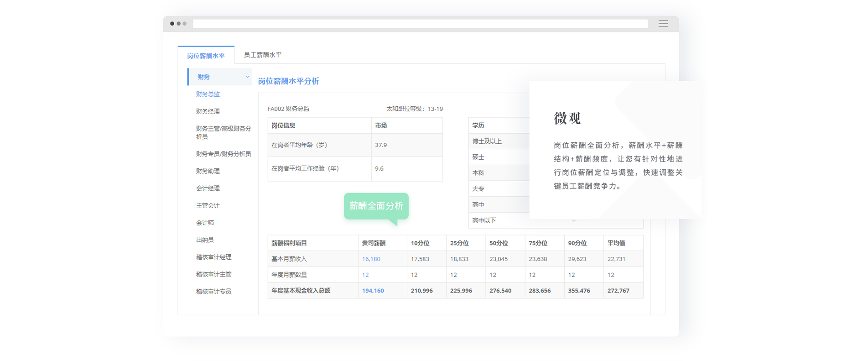Click the 基本月薪收入 row label

pyautogui.click(x=289, y=259)
